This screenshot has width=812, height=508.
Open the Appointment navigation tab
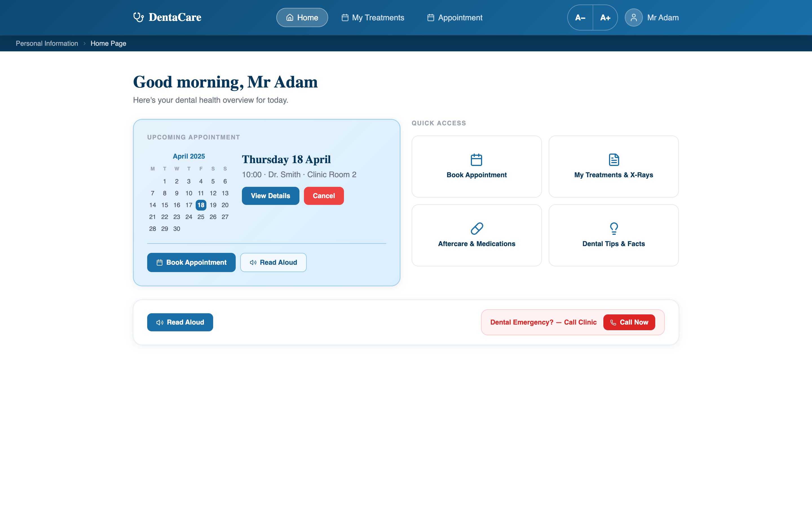pyautogui.click(x=455, y=17)
